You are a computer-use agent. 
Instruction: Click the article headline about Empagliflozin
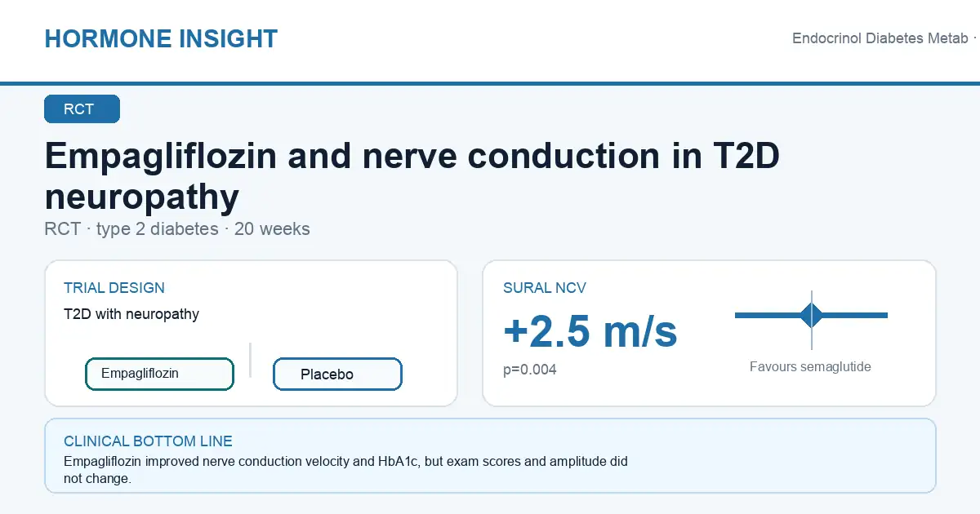[412, 176]
